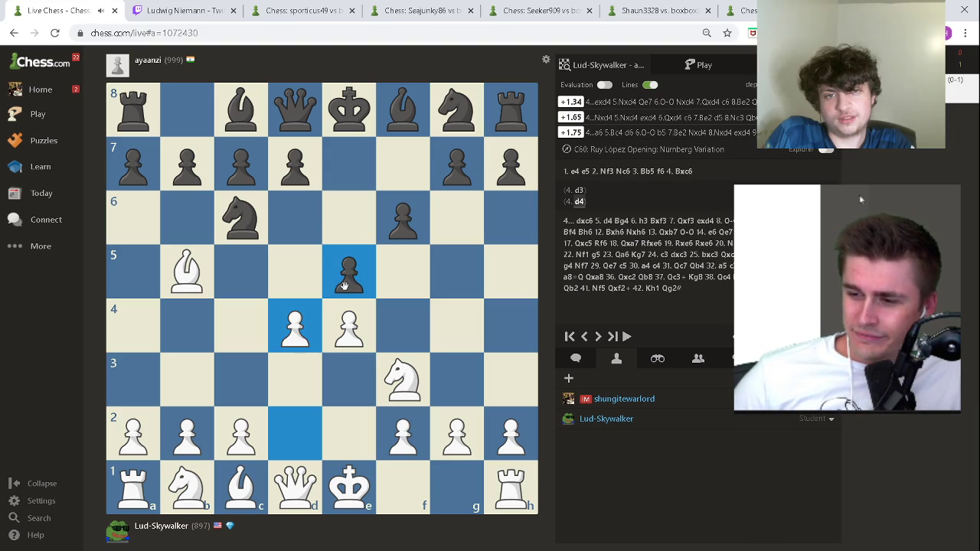Open ayaanzi player name
Viewport: 980px width, 551px height.
coord(148,60)
